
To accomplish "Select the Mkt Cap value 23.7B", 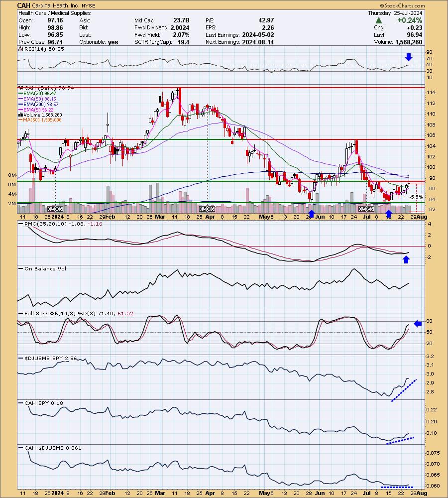I will [x=181, y=20].
